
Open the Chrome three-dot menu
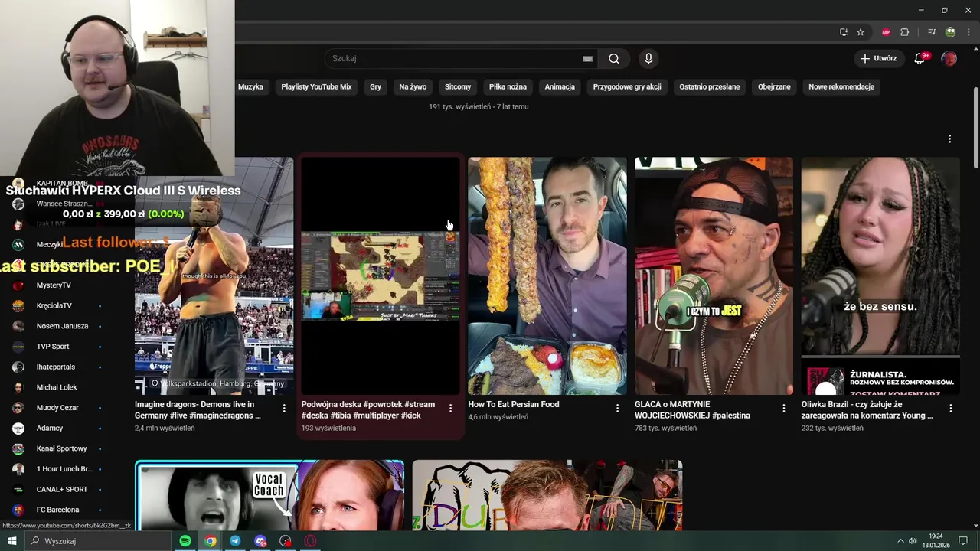(969, 32)
